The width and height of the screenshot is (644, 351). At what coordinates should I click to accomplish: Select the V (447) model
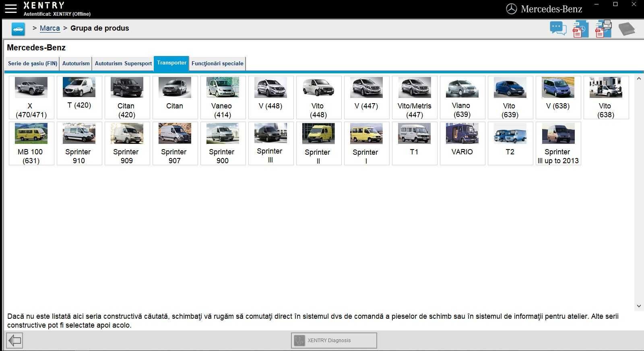[x=367, y=98]
